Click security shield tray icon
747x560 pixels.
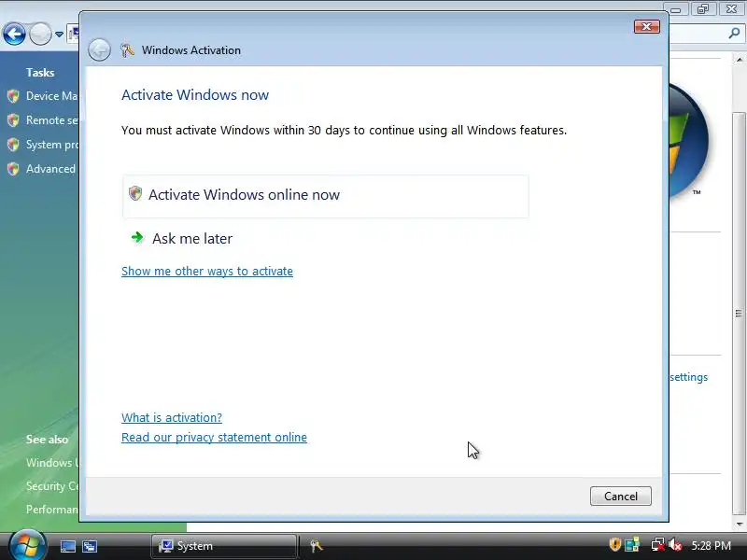point(614,545)
